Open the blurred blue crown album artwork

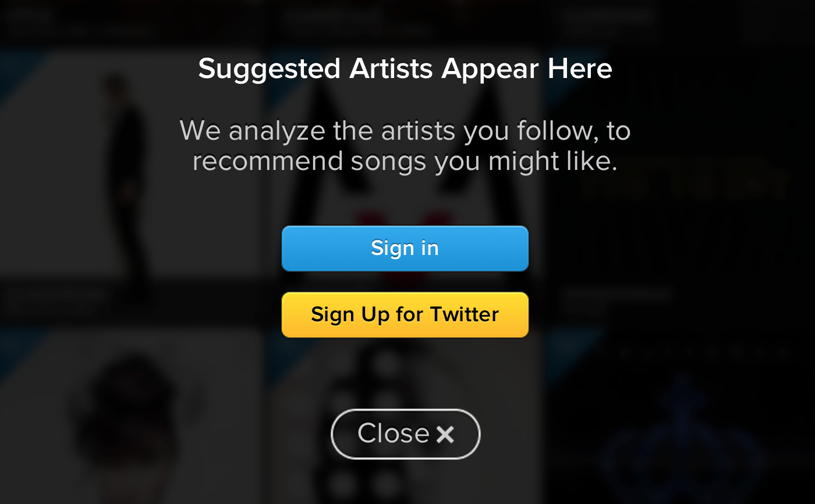pyautogui.click(x=681, y=431)
